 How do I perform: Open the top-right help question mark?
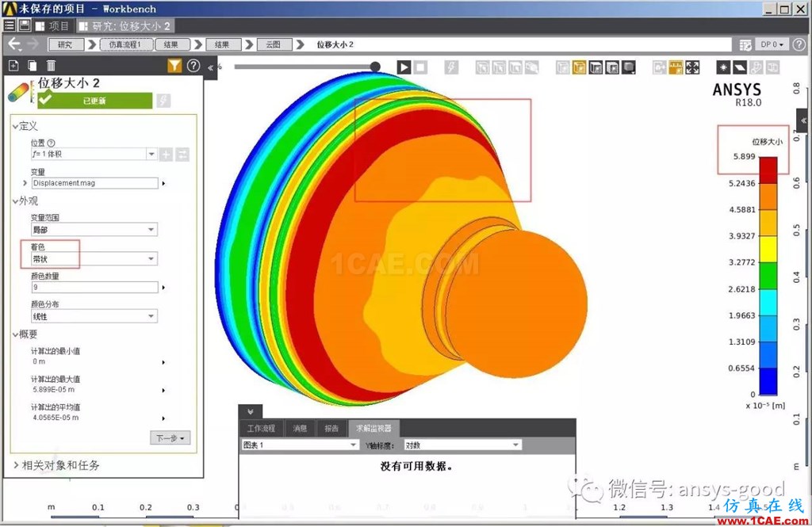(799, 44)
